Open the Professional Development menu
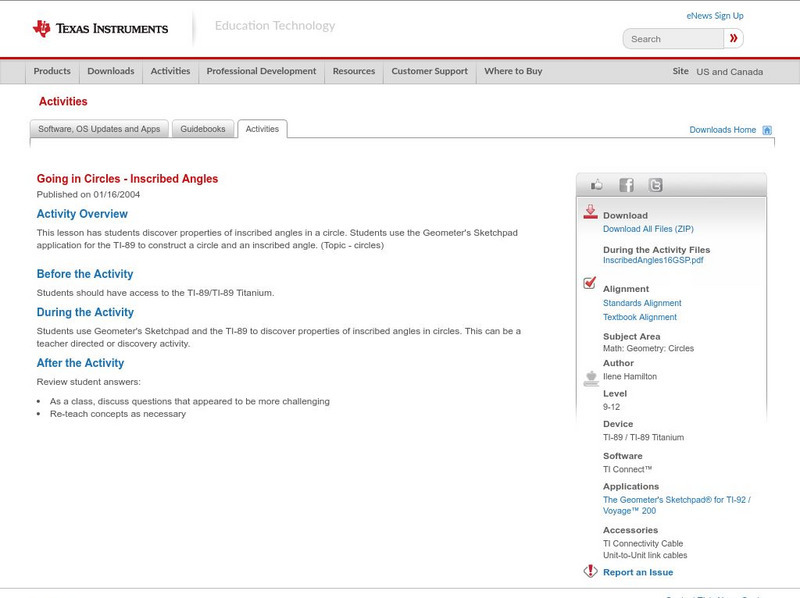Image resolution: width=800 pixels, height=598 pixels. click(261, 72)
